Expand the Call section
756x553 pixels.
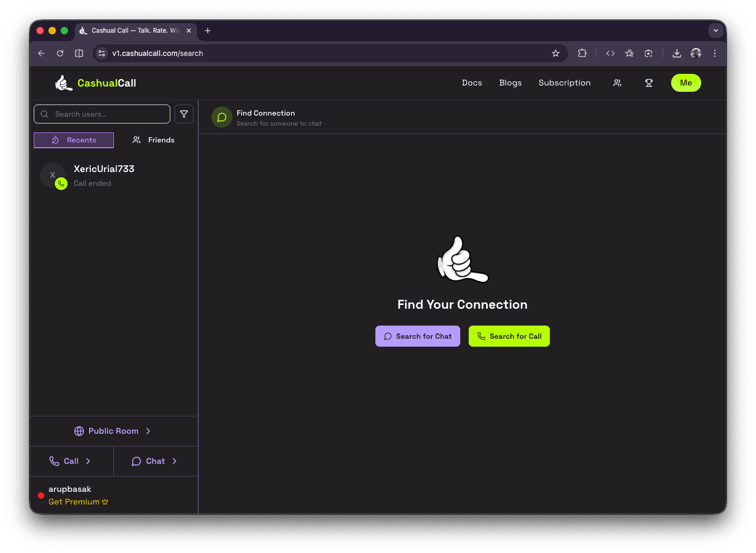[x=71, y=461]
